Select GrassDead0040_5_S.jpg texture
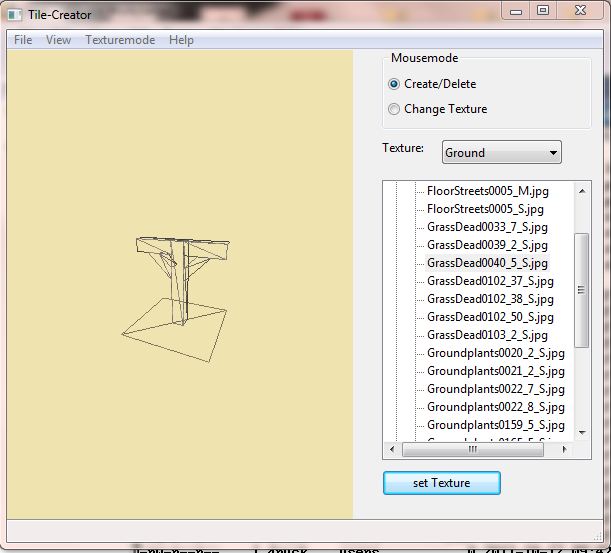The width and height of the screenshot is (611, 553). tap(487, 263)
